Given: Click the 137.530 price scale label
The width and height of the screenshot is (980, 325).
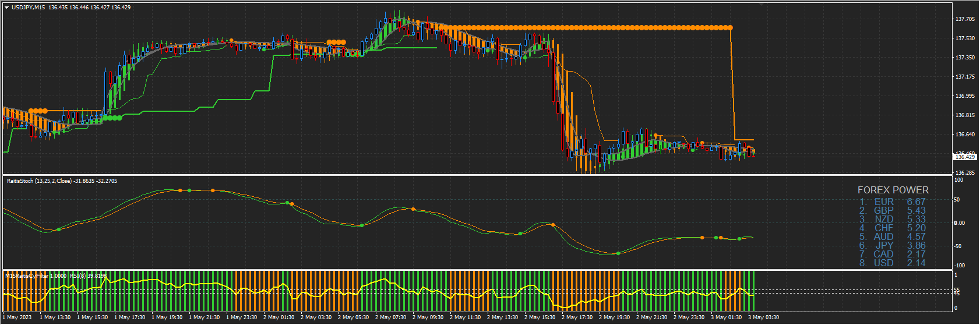Looking at the screenshot, I should pos(965,38).
